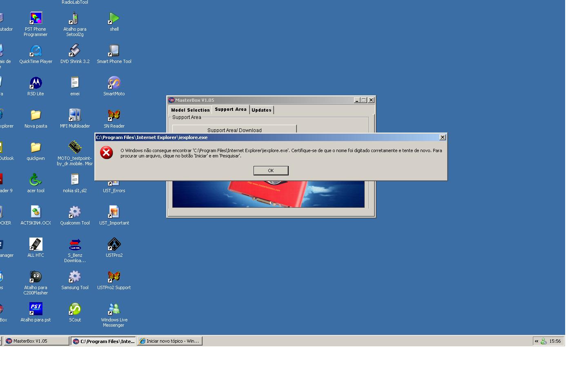Screen dimensions: 588x368
Task: Open SN Reader butterfly icon
Action: point(114,115)
